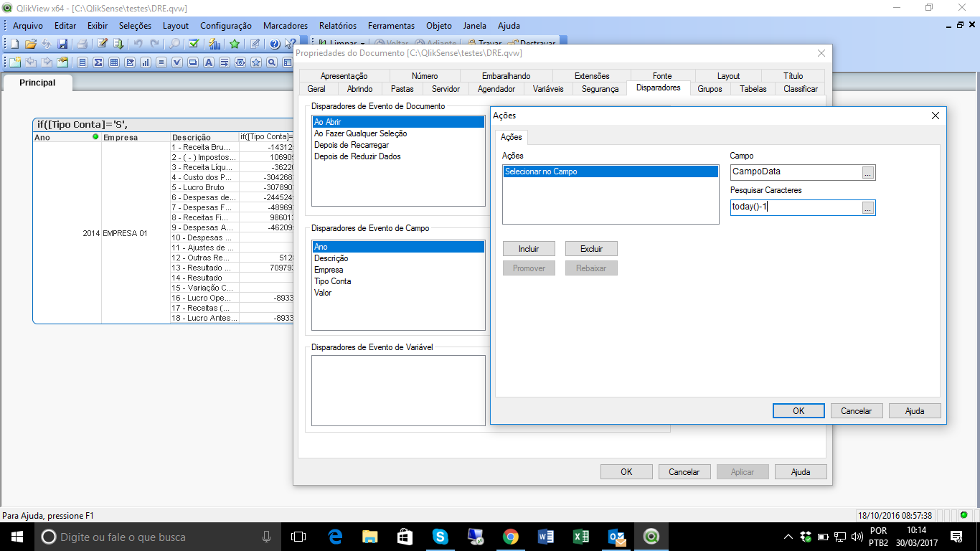The height and width of the screenshot is (551, 980).
Task: Add a bookmark via the green star icon
Action: [x=235, y=44]
